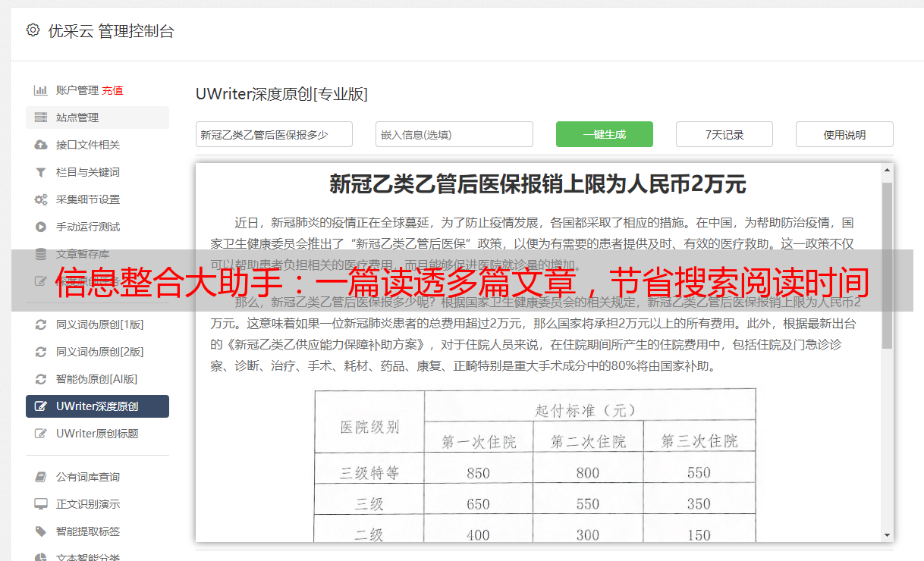Focus the 嵌入信息(选填) input field
924x561 pixels.
[454, 134]
